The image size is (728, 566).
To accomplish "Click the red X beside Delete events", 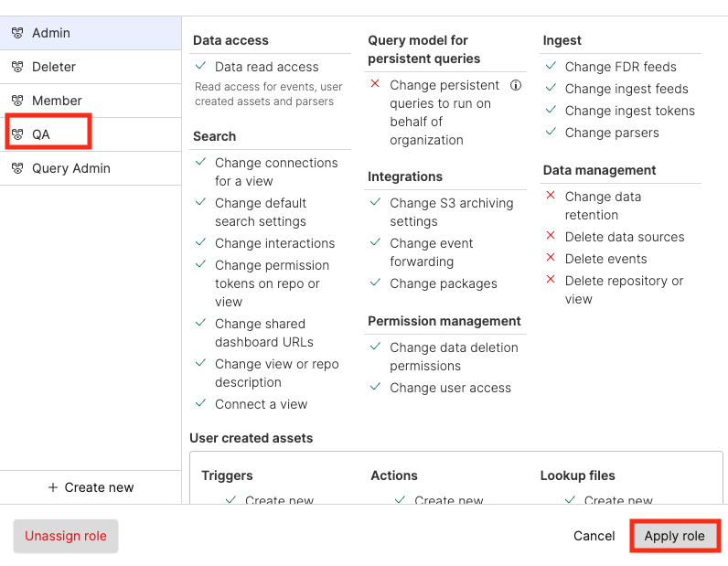I will (551, 259).
